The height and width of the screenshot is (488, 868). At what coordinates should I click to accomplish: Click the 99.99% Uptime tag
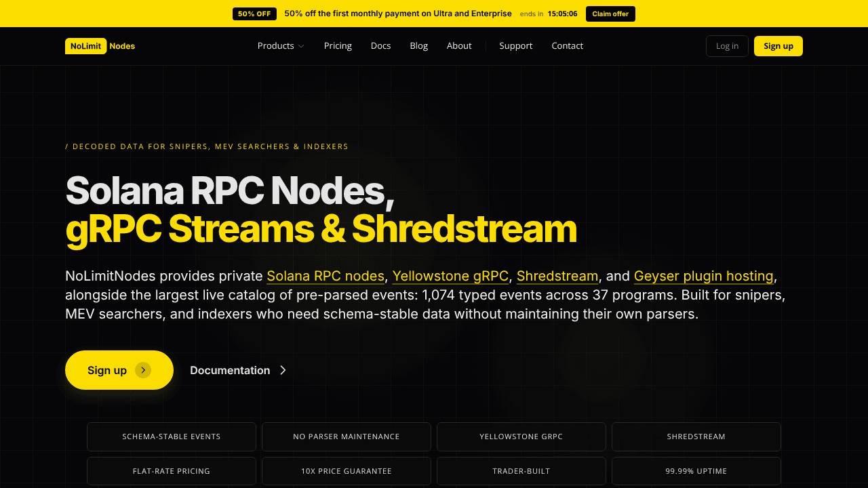tap(696, 471)
